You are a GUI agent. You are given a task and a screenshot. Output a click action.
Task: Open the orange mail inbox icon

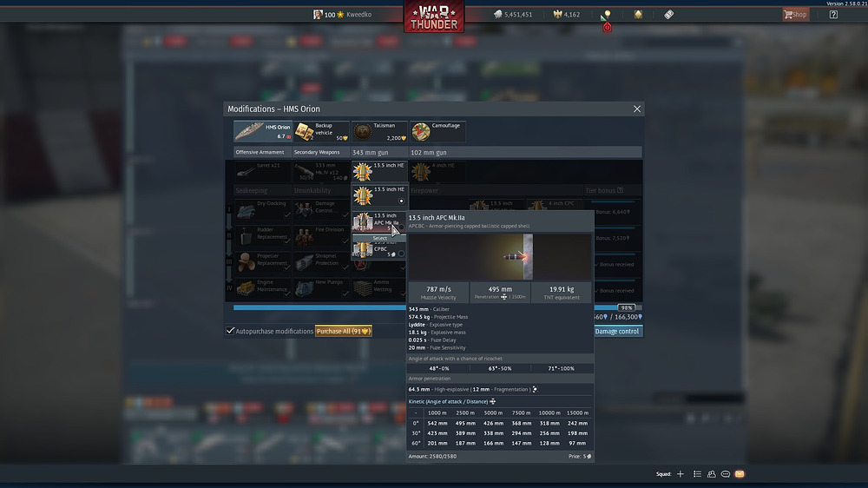pos(740,474)
